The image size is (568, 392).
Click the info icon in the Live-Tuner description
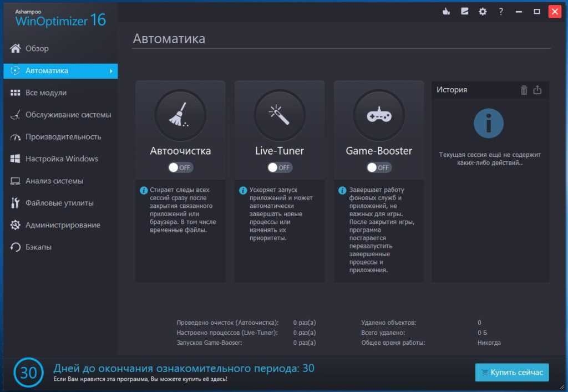click(x=243, y=190)
